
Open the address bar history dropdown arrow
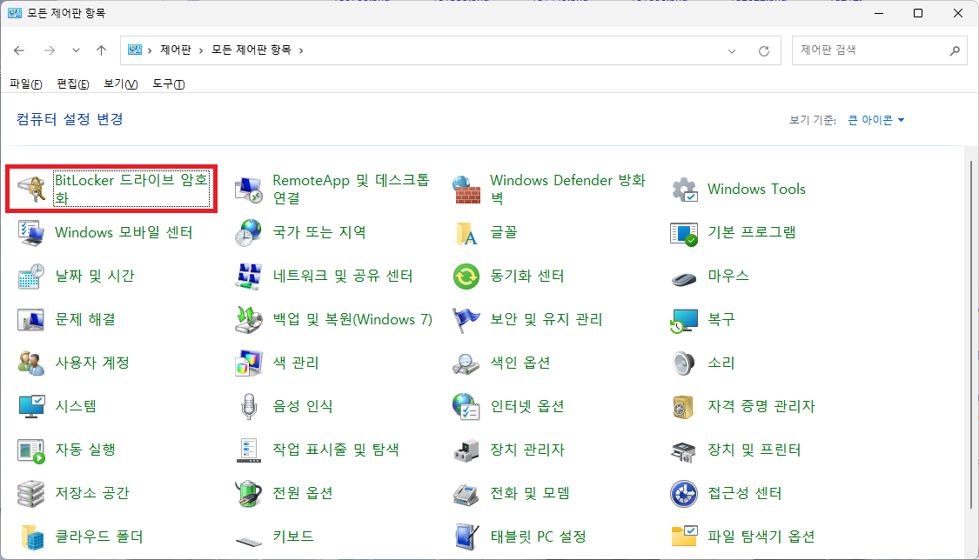click(732, 51)
